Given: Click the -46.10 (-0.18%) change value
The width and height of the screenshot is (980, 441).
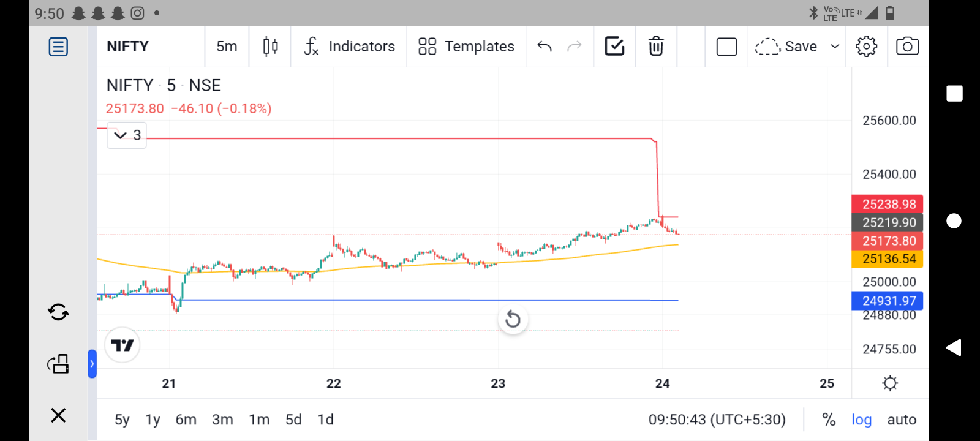Looking at the screenshot, I should [x=221, y=109].
